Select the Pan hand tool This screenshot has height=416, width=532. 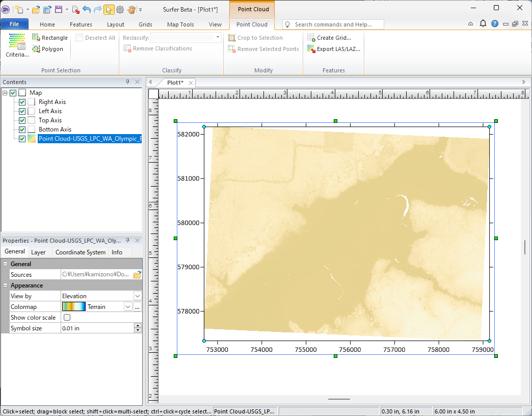click(131, 9)
